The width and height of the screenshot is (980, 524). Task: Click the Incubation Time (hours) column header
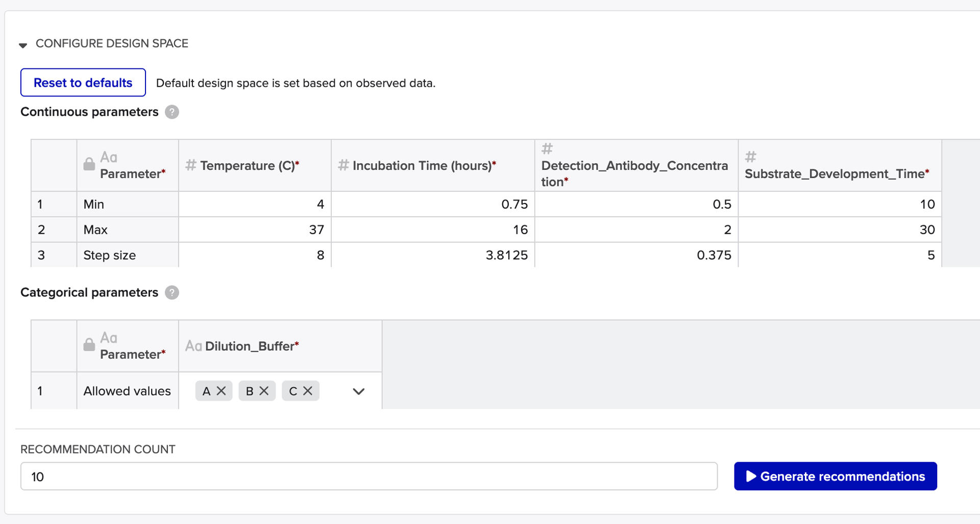[x=424, y=166]
